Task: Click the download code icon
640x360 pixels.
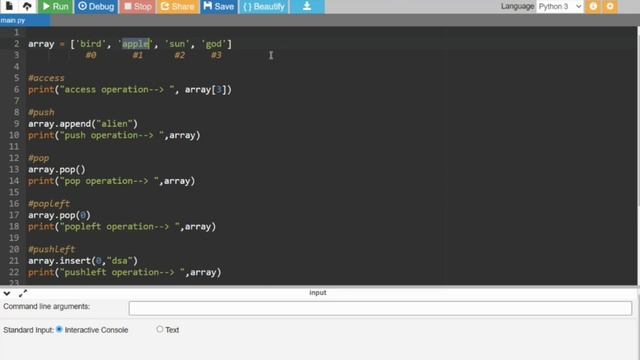Action: pos(307,7)
